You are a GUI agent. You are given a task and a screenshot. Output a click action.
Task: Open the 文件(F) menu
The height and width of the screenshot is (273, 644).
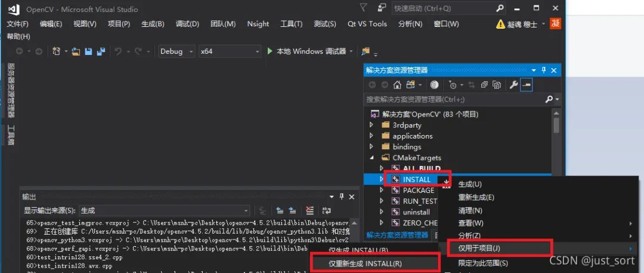[17, 24]
